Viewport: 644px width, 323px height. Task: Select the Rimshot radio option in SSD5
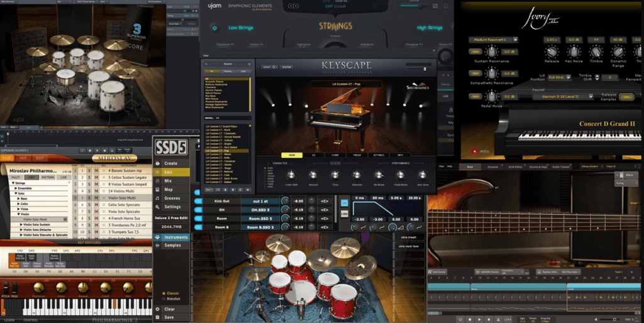164,298
